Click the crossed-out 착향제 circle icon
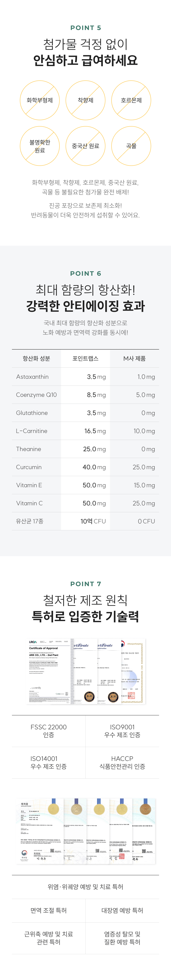The image size is (171, 980). pos(85,101)
